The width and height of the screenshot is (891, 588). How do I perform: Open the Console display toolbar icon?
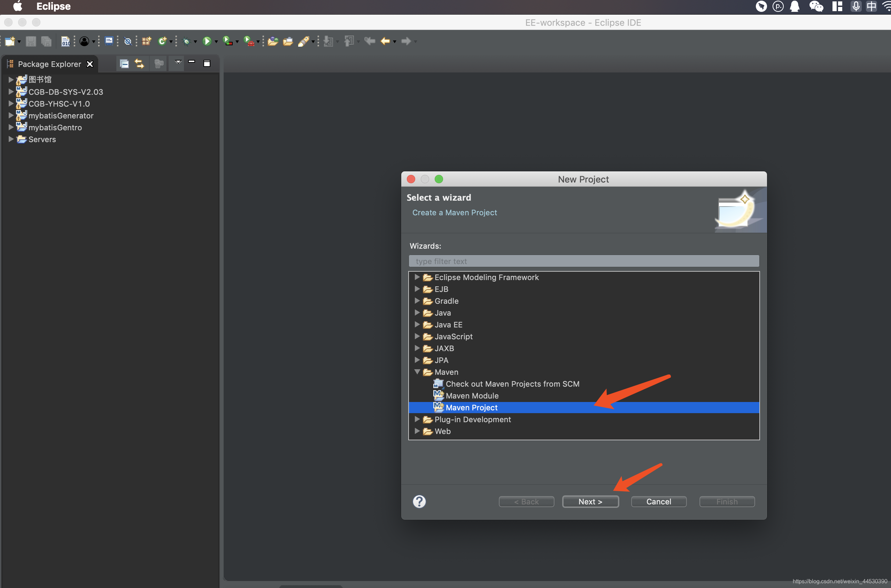click(x=109, y=41)
